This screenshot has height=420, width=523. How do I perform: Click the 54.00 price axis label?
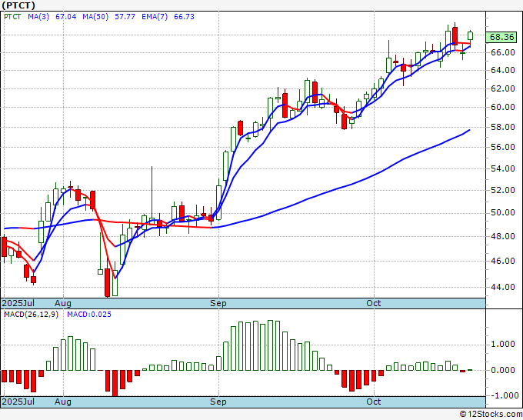tap(503, 168)
